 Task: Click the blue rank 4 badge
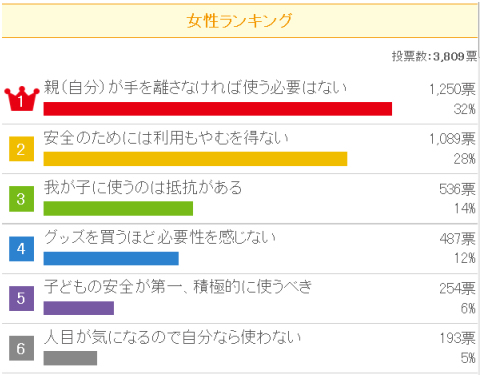point(21,249)
